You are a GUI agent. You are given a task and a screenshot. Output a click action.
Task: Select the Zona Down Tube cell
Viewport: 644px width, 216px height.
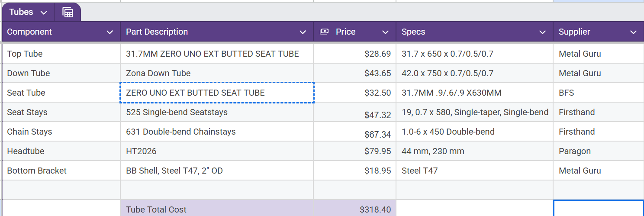(x=216, y=73)
